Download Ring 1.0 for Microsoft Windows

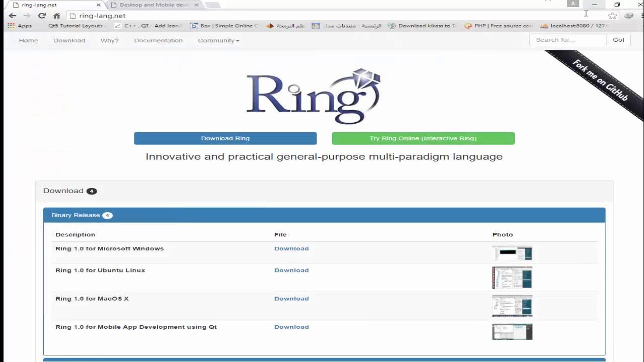click(291, 248)
